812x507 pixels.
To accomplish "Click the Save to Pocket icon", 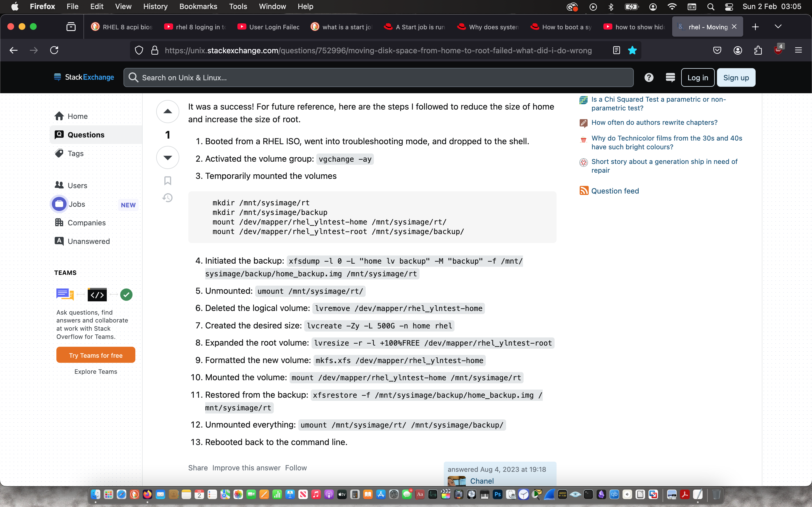I will tap(717, 50).
